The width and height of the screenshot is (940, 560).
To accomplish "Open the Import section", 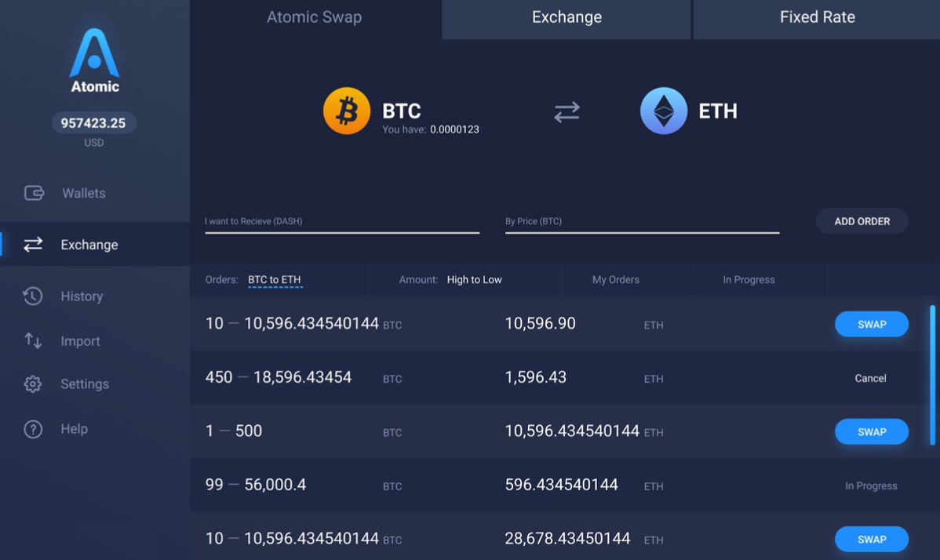I will (80, 341).
